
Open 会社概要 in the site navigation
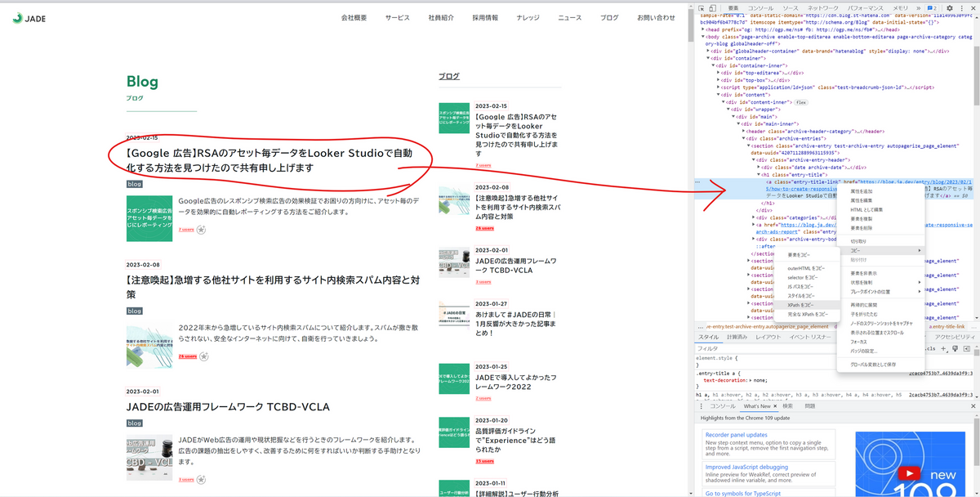pyautogui.click(x=354, y=17)
